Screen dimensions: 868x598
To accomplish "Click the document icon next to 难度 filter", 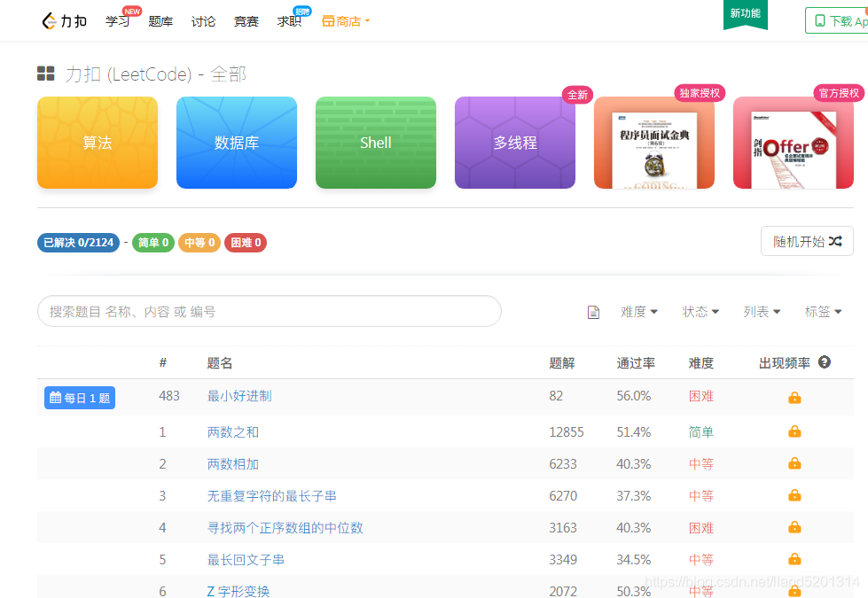I will click(593, 312).
